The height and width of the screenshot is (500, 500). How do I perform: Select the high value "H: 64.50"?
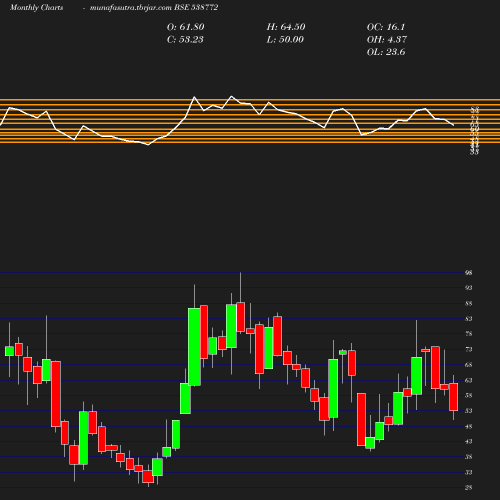click(286, 27)
